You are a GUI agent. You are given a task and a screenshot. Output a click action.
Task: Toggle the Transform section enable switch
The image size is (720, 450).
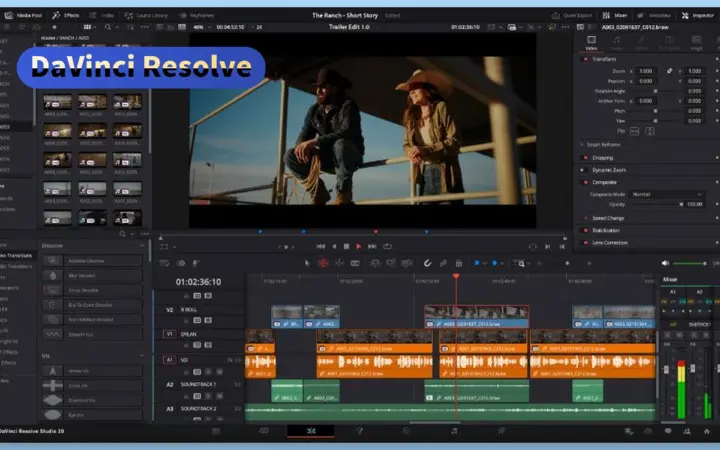585,59
